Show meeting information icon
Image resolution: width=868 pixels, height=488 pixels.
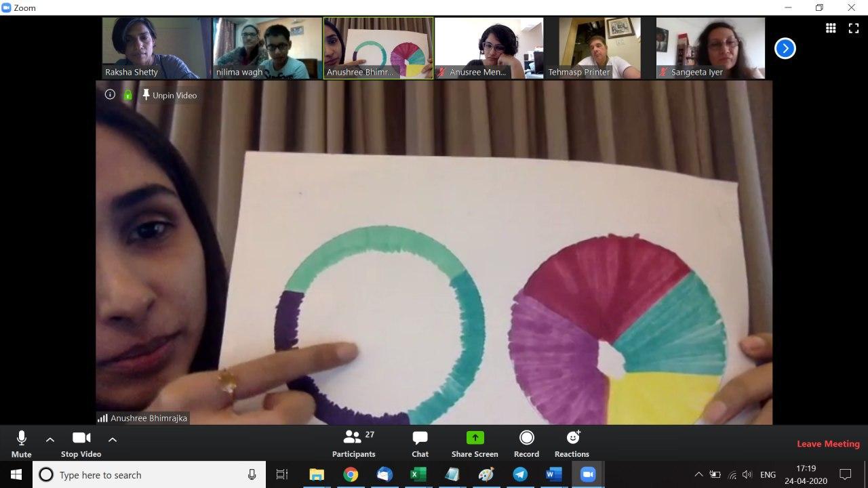pos(110,95)
